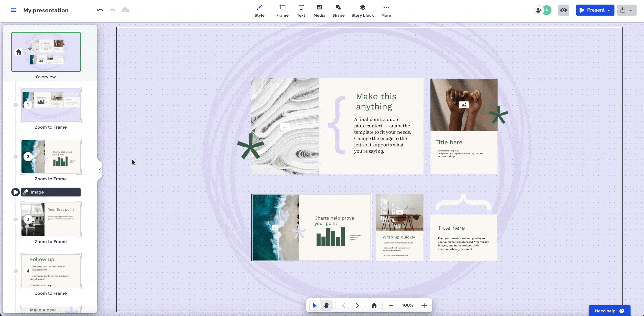The image size is (644, 316).
Task: Open the hamburger main menu
Action: point(14,10)
